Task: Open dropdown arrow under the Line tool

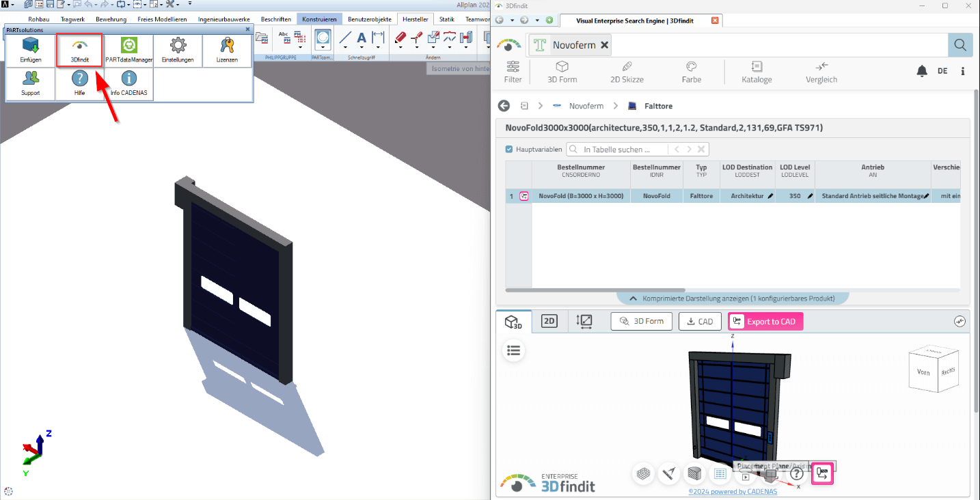Action: pyautogui.click(x=346, y=48)
